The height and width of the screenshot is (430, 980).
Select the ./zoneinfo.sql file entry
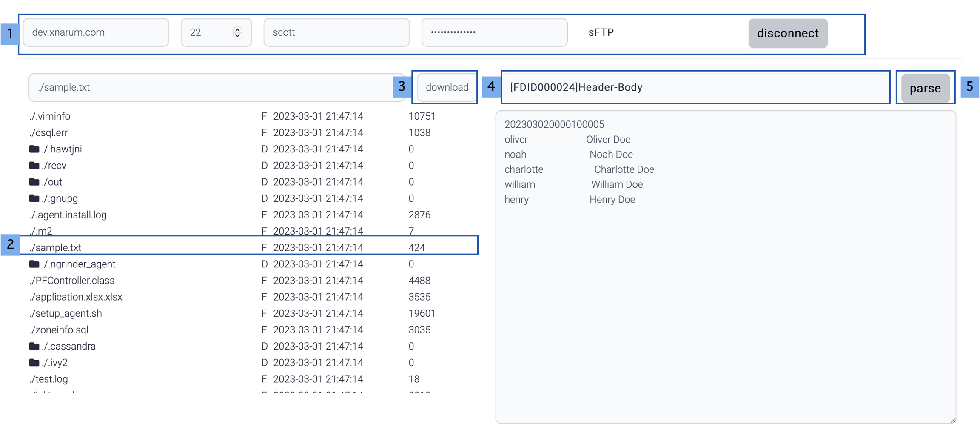59,330
